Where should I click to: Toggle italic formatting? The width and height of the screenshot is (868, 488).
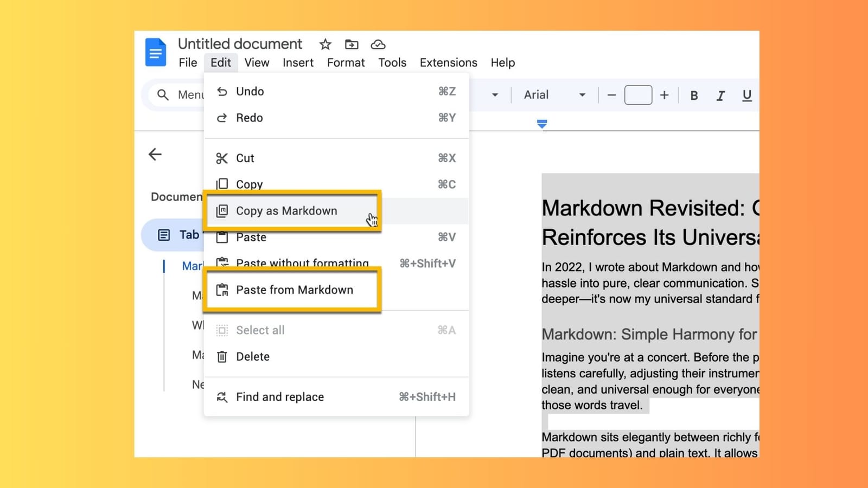[x=720, y=95]
